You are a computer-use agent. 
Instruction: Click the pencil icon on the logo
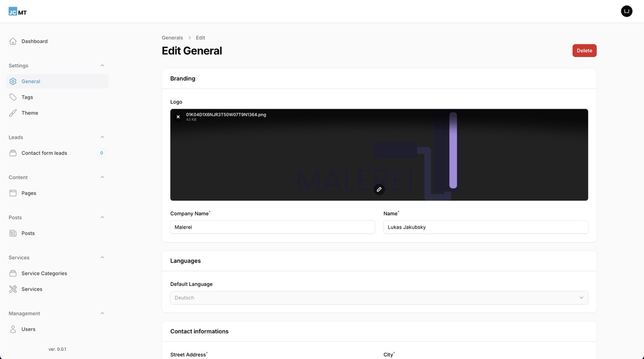[x=379, y=189]
